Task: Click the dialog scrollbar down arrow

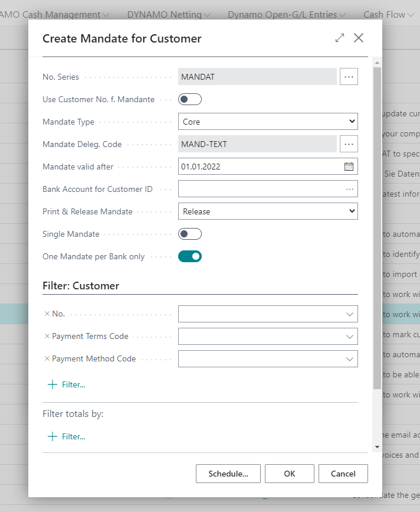Action: coord(378,447)
